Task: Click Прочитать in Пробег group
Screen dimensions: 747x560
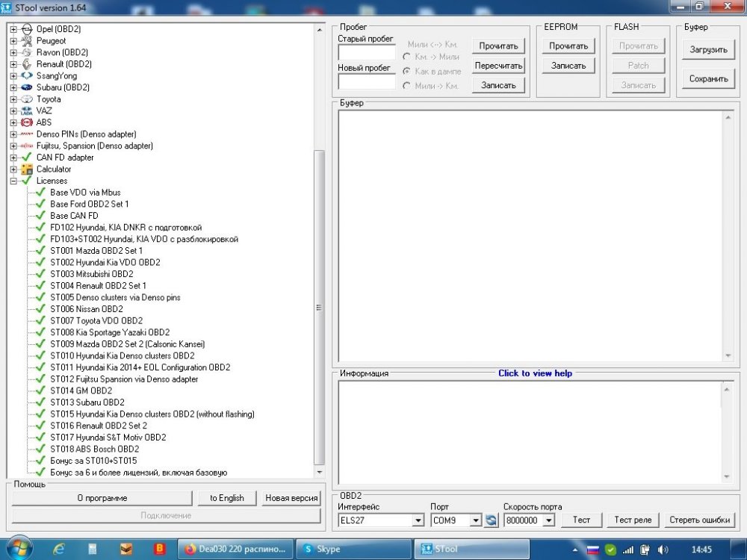Action: coord(498,46)
